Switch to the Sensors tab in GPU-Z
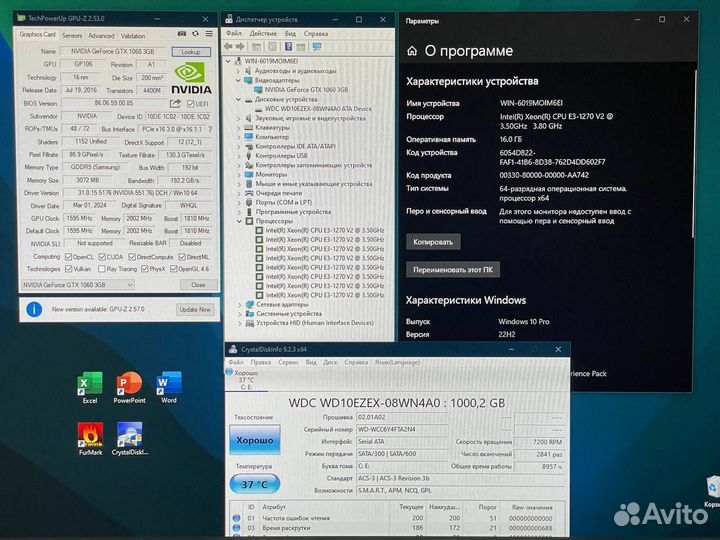720x540 pixels. click(72, 35)
